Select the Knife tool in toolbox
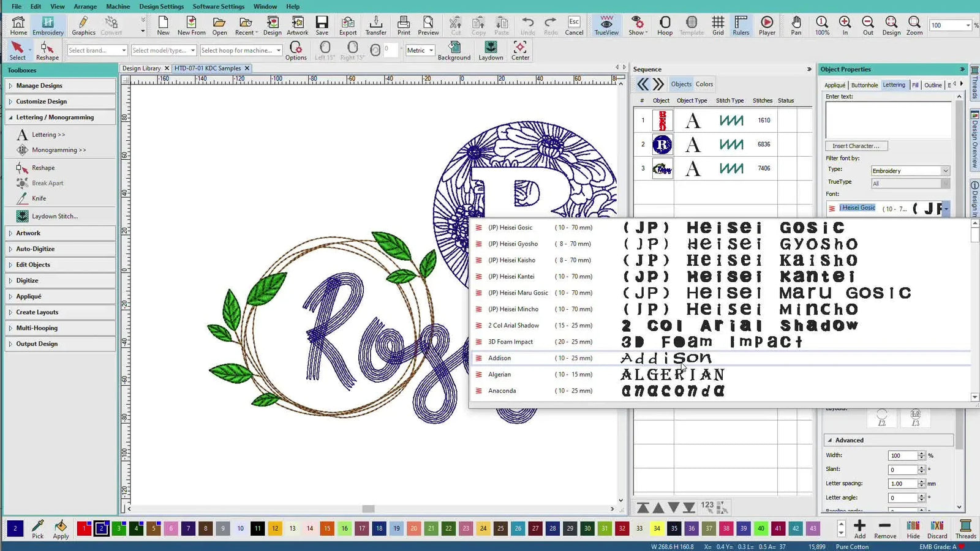The image size is (980, 551). pyautogui.click(x=39, y=198)
